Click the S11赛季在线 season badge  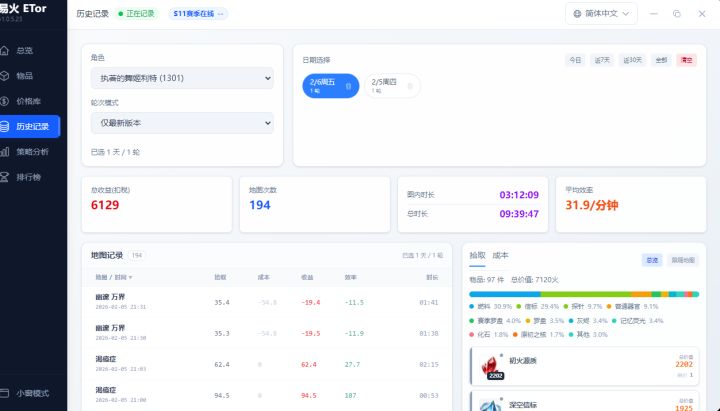[x=198, y=14]
